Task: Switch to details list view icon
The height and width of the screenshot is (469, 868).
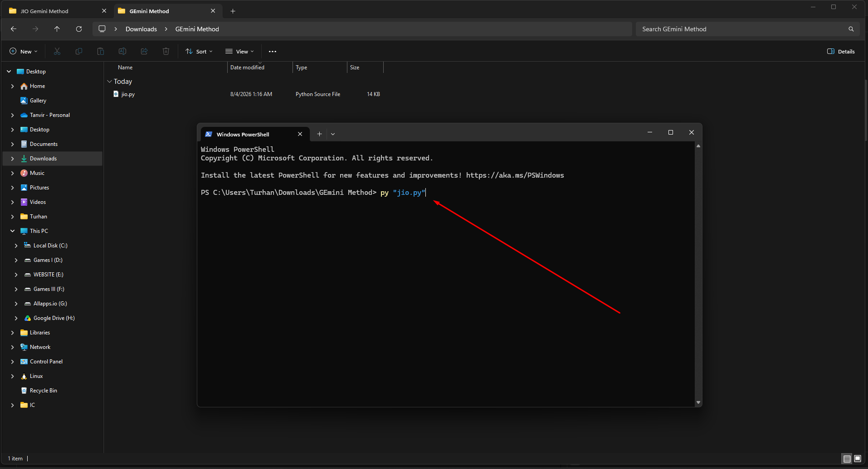Action: coord(847,459)
